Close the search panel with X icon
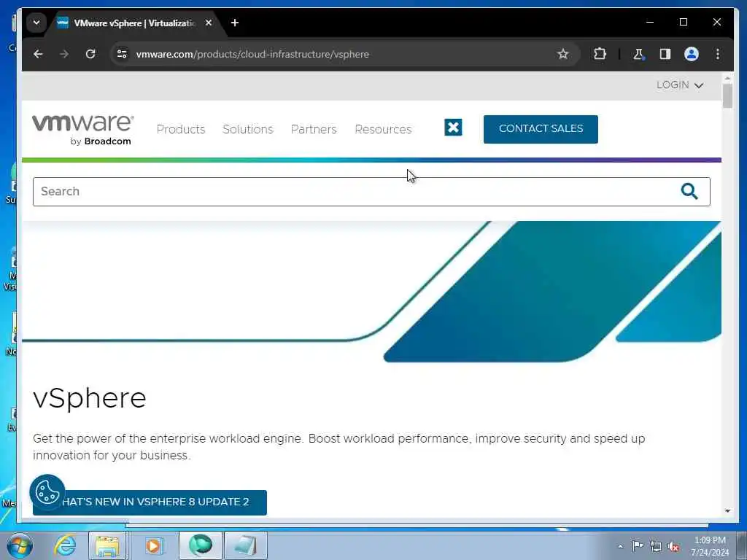 [453, 127]
